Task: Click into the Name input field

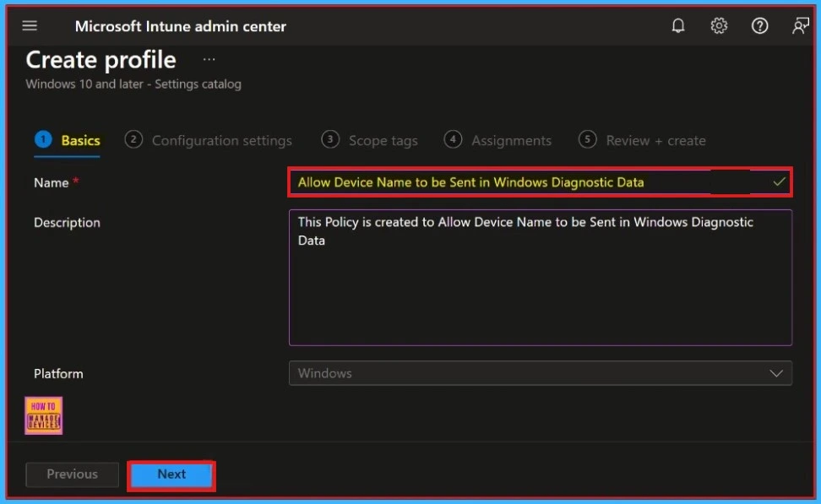Action: pyautogui.click(x=540, y=182)
